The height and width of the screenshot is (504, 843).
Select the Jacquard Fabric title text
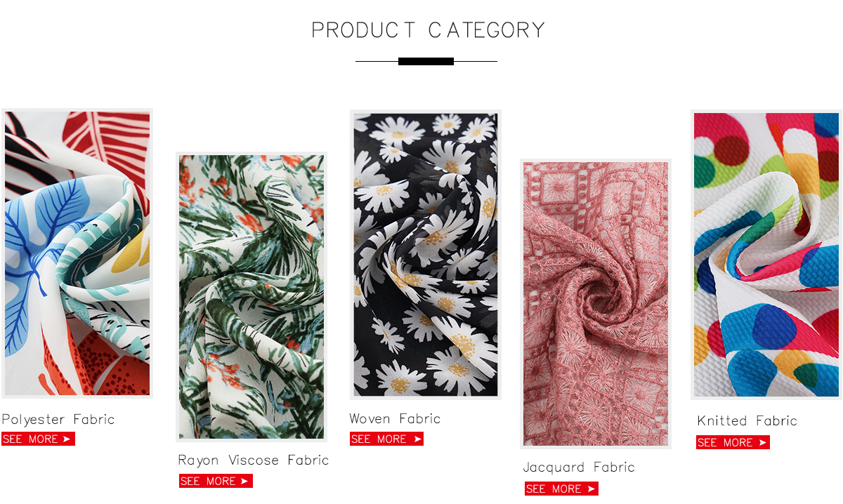[x=579, y=467]
